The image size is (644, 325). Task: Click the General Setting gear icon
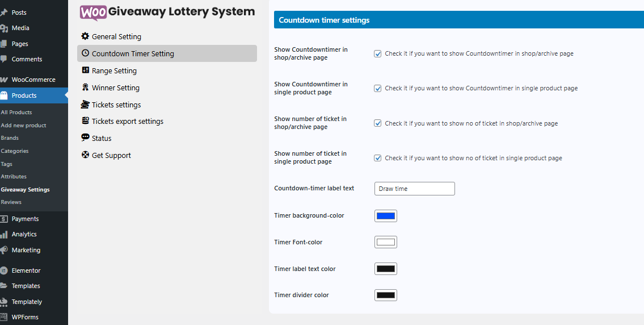85,36
